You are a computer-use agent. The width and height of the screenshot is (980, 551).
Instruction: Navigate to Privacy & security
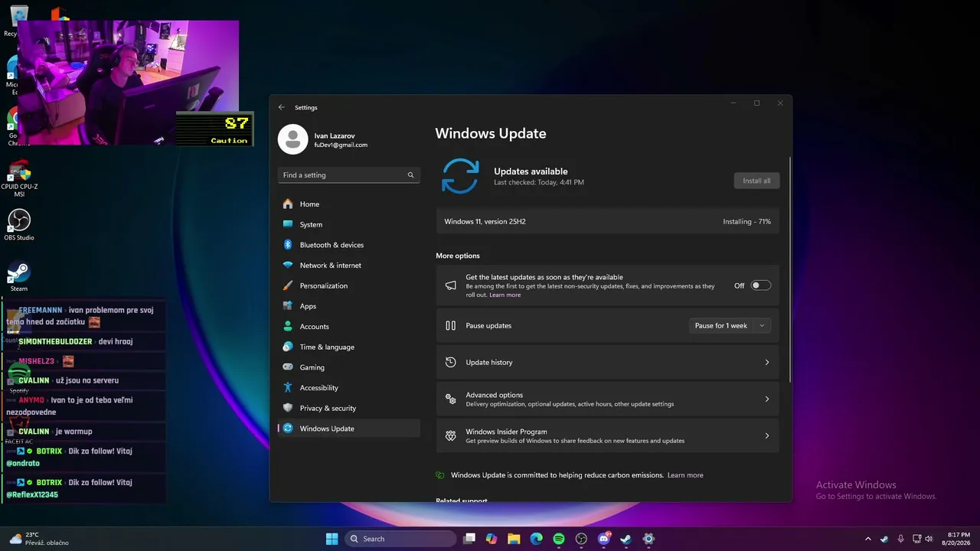point(349,408)
